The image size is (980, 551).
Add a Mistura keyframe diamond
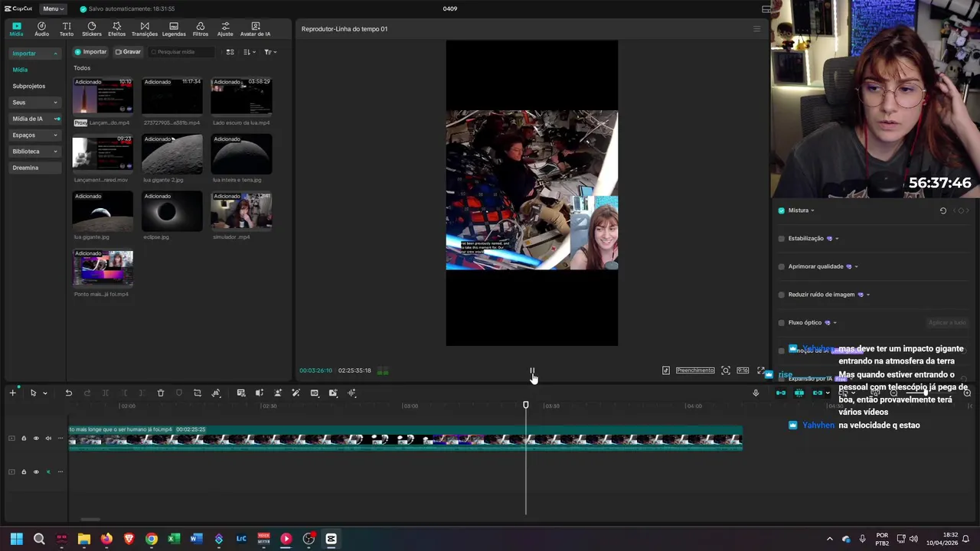(x=962, y=210)
